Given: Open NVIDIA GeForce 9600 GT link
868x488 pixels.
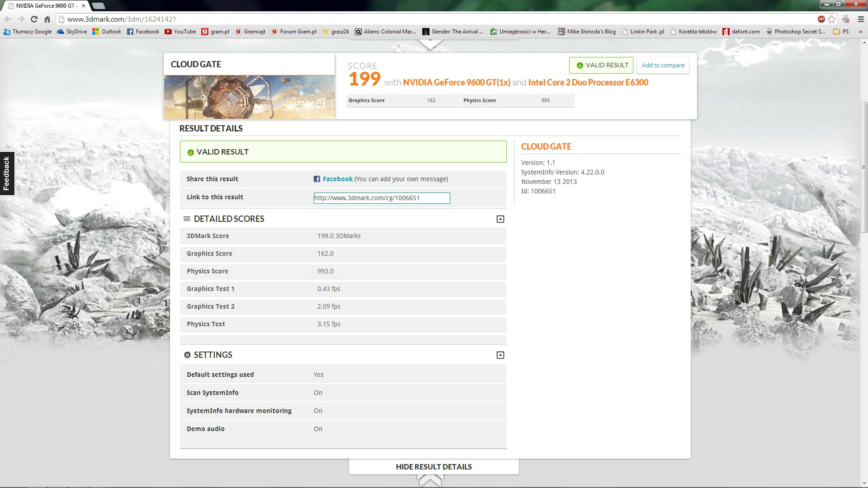Looking at the screenshot, I should [x=457, y=82].
